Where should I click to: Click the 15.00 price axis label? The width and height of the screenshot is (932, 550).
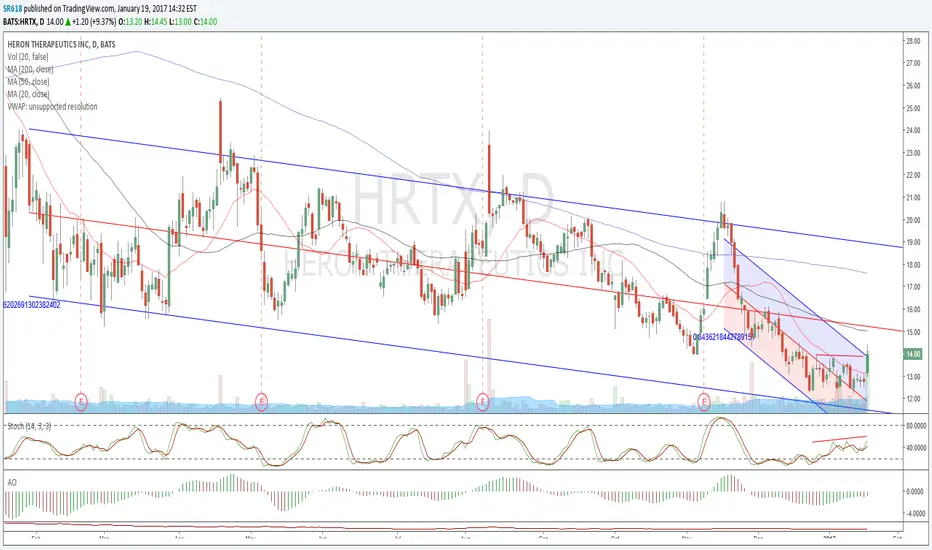[912, 332]
